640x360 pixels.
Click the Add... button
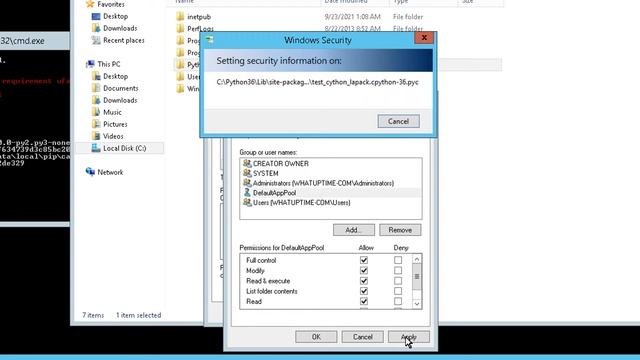353,230
